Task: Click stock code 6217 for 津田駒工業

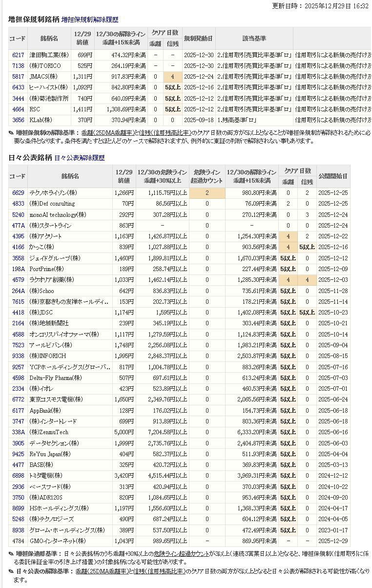Action: click(18, 55)
